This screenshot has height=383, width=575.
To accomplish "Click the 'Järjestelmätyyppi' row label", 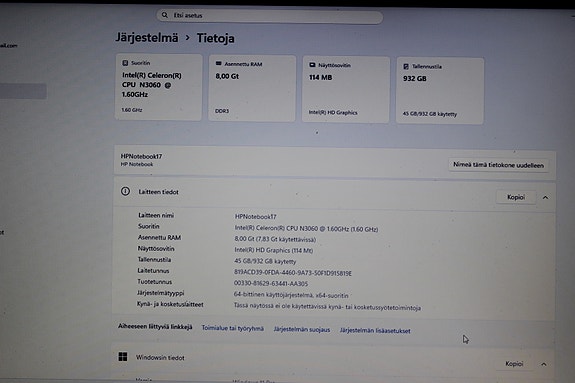I will click(161, 293).
